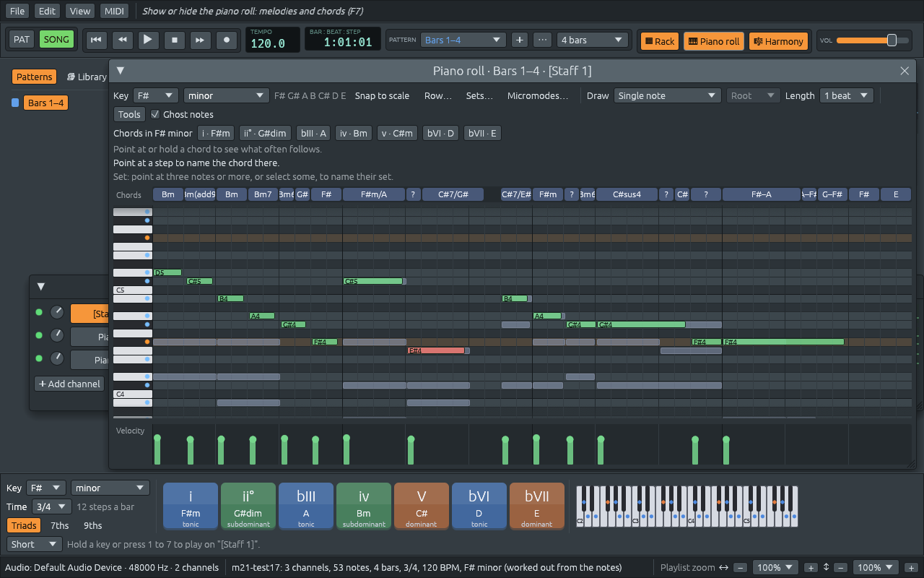
Task: Zoom in vertically with the playlist plus button
Action: [911, 568]
